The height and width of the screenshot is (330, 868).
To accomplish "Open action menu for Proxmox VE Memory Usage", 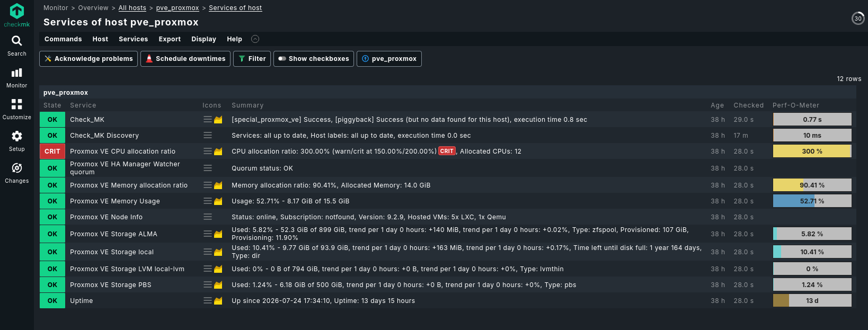I will tap(208, 201).
